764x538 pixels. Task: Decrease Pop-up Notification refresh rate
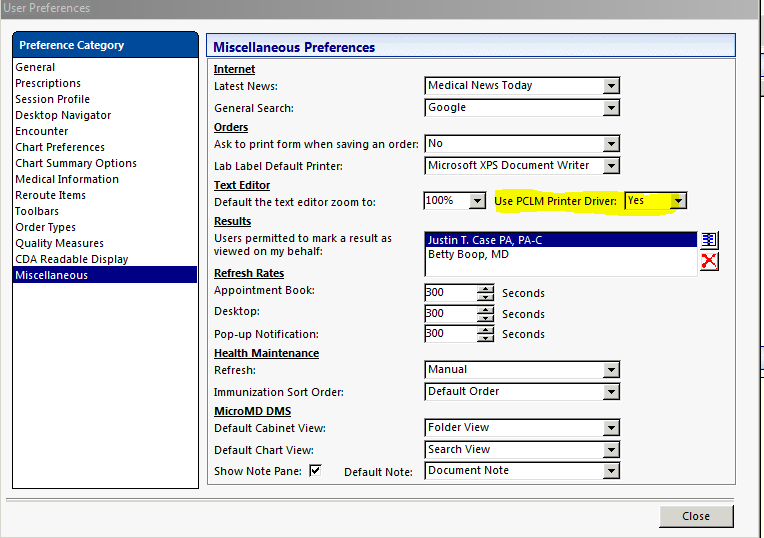tap(485, 338)
